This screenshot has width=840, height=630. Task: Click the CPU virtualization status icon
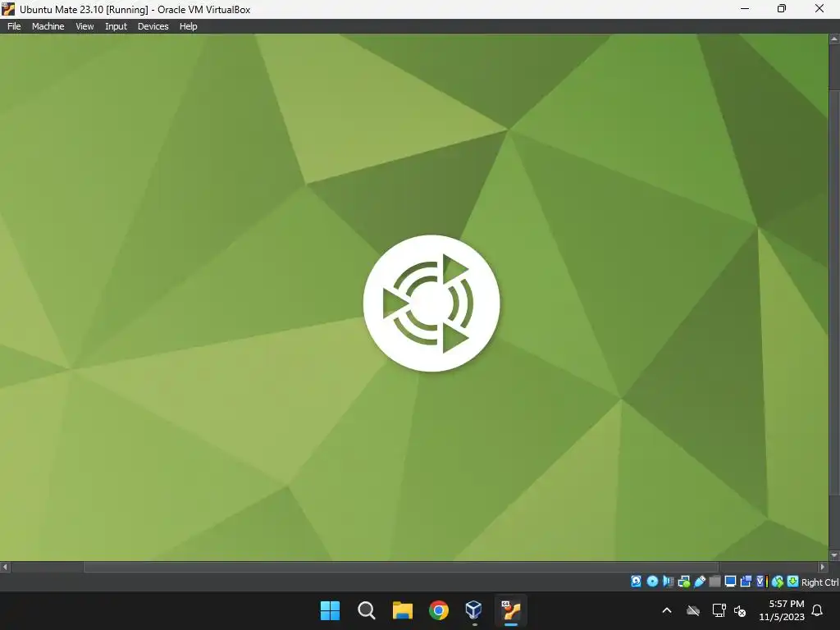pyautogui.click(x=762, y=582)
